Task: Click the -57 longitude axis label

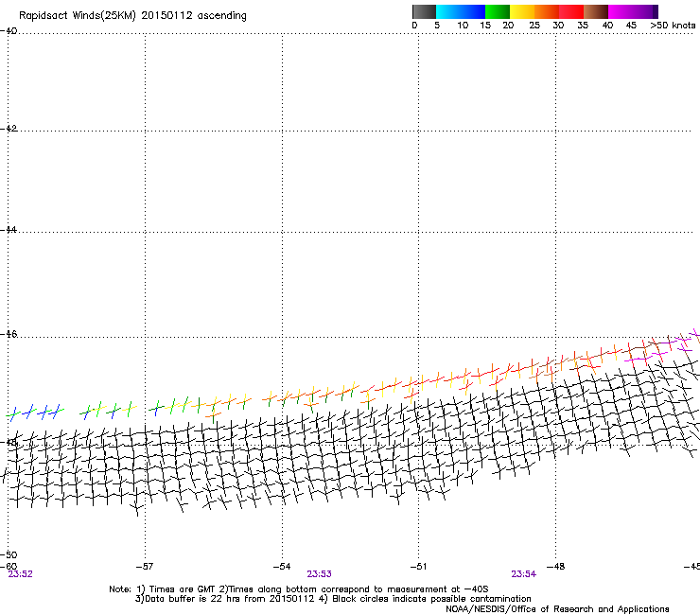Action: pyautogui.click(x=145, y=567)
